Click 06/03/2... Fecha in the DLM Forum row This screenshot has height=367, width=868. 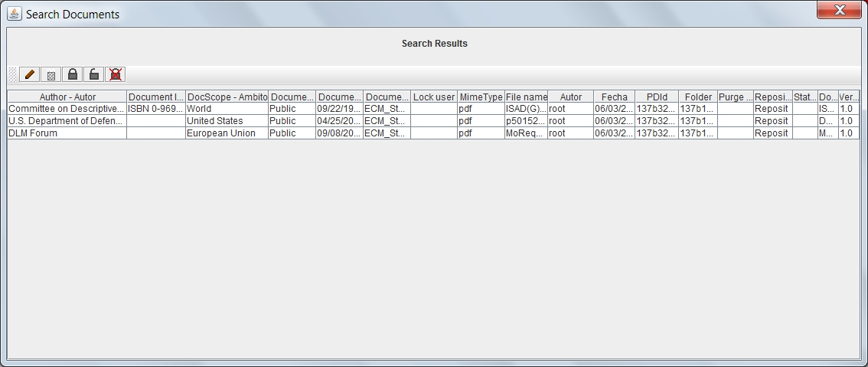615,133
